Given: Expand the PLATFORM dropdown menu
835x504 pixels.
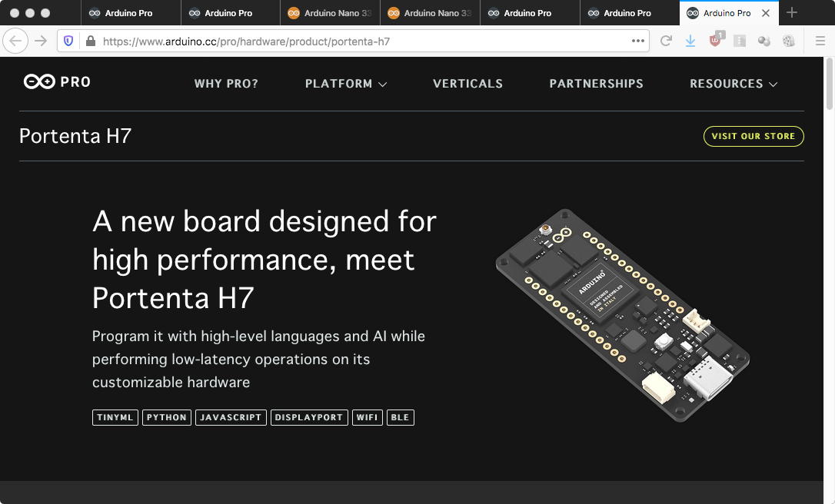Looking at the screenshot, I should [345, 84].
